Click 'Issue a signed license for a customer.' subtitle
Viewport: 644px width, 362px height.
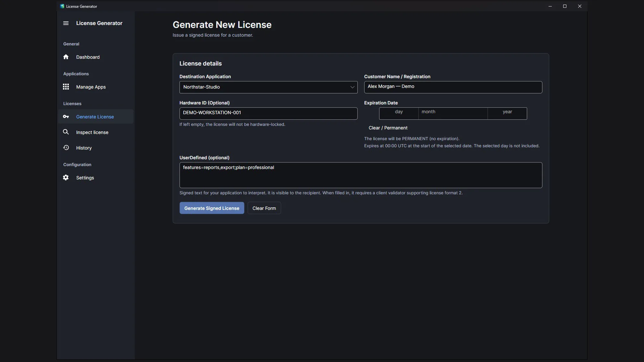213,35
